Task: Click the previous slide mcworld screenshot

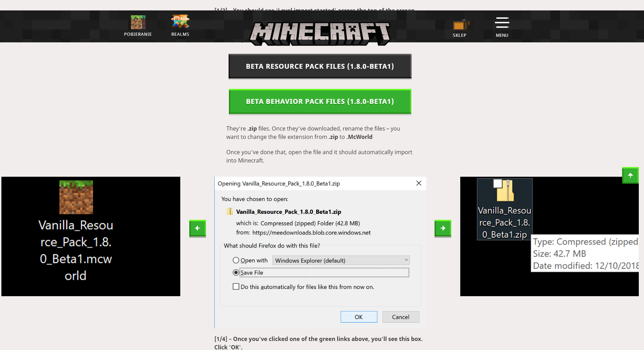Action: pyautogui.click(x=91, y=236)
